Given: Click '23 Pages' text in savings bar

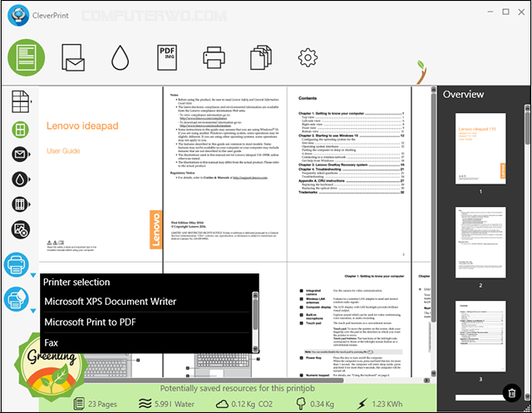Looking at the screenshot, I should pyautogui.click(x=102, y=404).
